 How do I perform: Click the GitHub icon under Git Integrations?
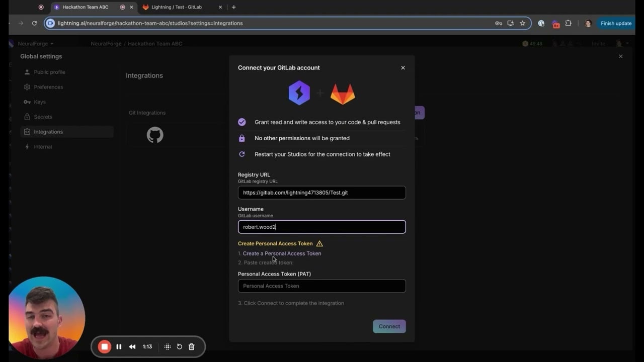click(155, 135)
